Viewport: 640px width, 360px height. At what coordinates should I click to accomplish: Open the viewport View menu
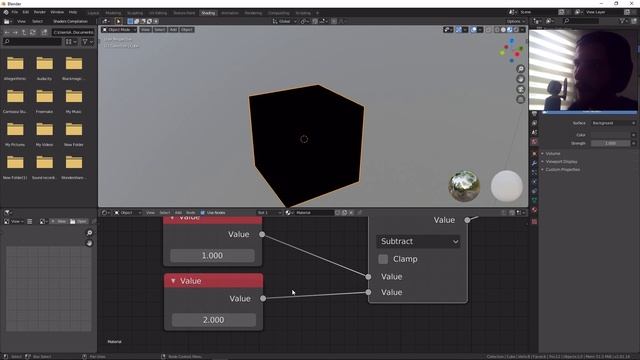(x=145, y=30)
